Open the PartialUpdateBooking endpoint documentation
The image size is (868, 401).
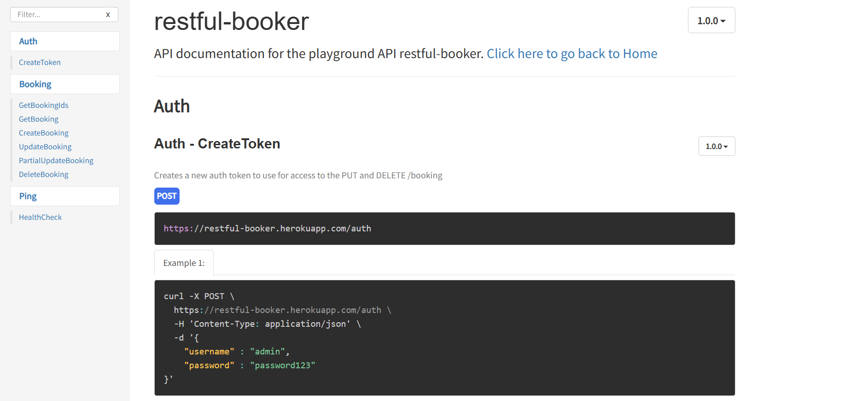56,160
